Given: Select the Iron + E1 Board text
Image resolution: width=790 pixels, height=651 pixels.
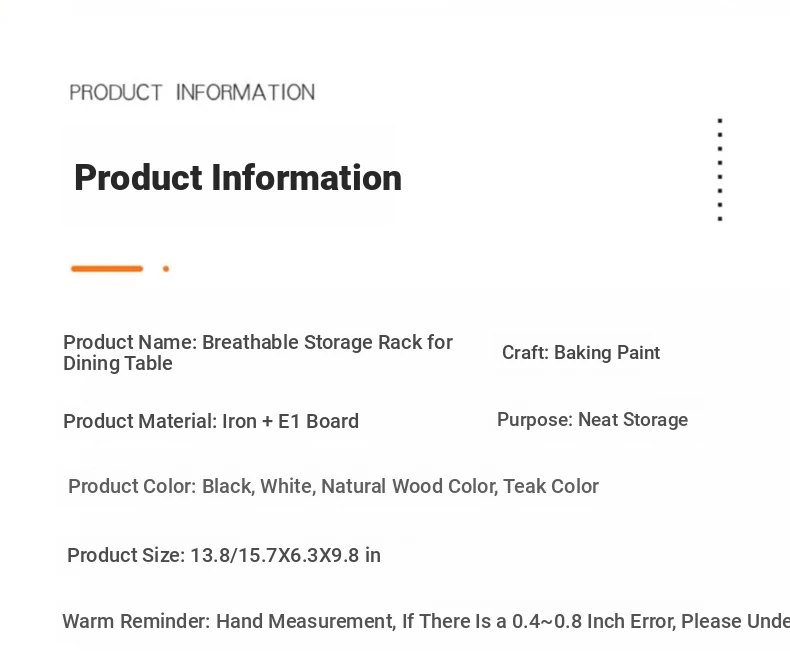Looking at the screenshot, I should [x=291, y=421].
